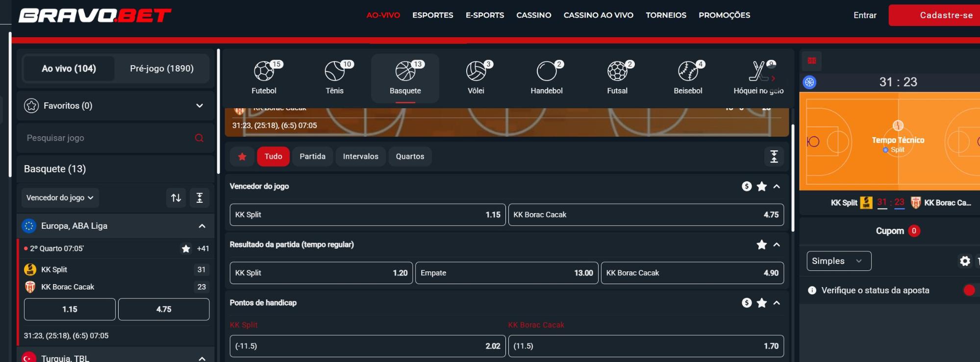Viewport: 980px width, 362px height.
Task: Click the Favoritos star-circle icon
Action: click(31, 106)
